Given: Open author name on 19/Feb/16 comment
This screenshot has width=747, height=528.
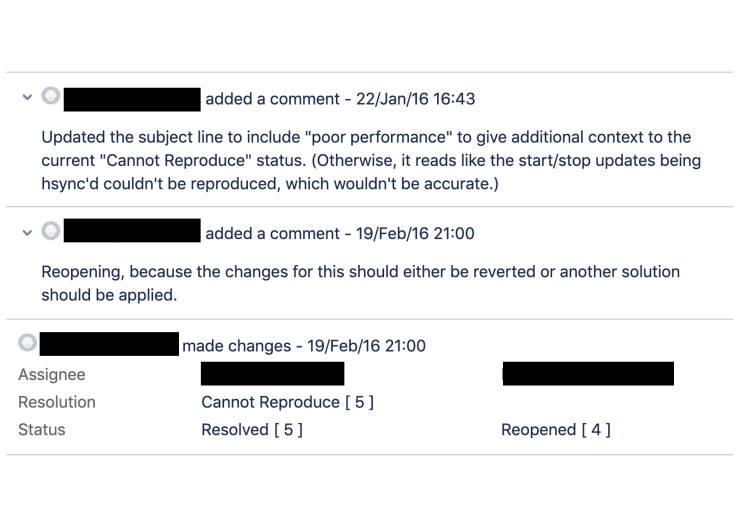Looking at the screenshot, I should click(x=139, y=233).
